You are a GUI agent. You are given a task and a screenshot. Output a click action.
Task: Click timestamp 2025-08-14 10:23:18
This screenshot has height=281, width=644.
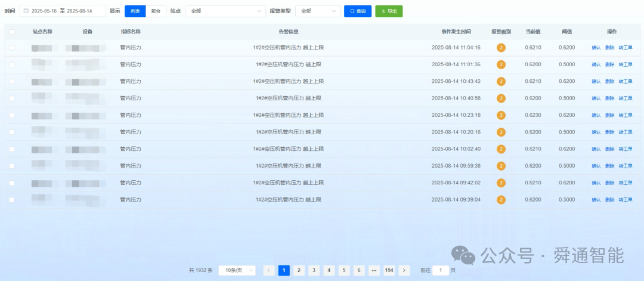(456, 115)
